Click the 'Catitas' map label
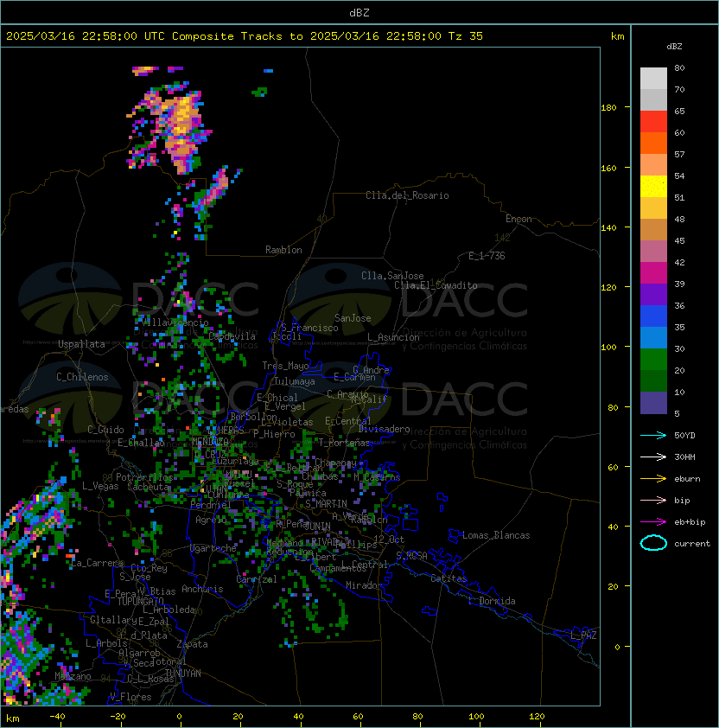The width and height of the screenshot is (719, 728). (449, 578)
